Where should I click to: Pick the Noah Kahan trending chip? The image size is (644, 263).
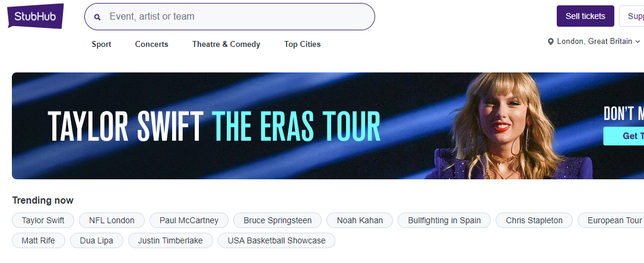click(360, 220)
